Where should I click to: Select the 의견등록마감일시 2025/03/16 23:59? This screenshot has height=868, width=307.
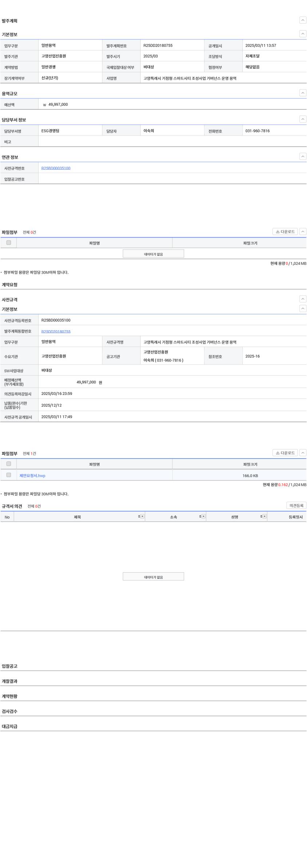(x=57, y=393)
